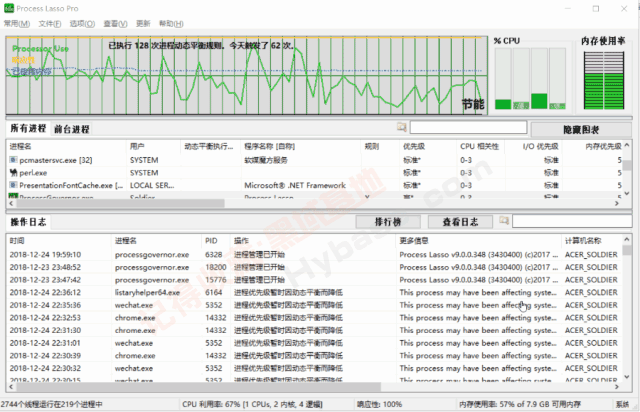Open the 帮助(H) menu
Viewport: 640px width, 412px height.
click(x=171, y=24)
